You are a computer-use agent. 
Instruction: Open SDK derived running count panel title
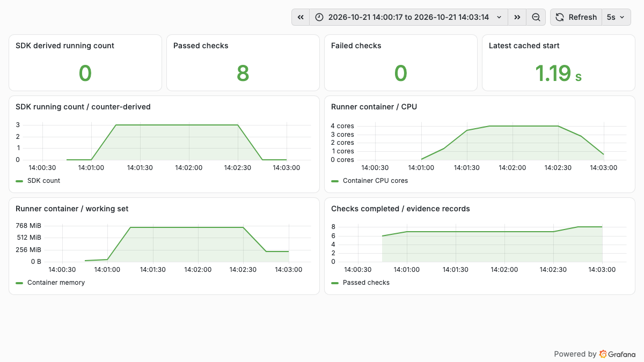pos(65,46)
